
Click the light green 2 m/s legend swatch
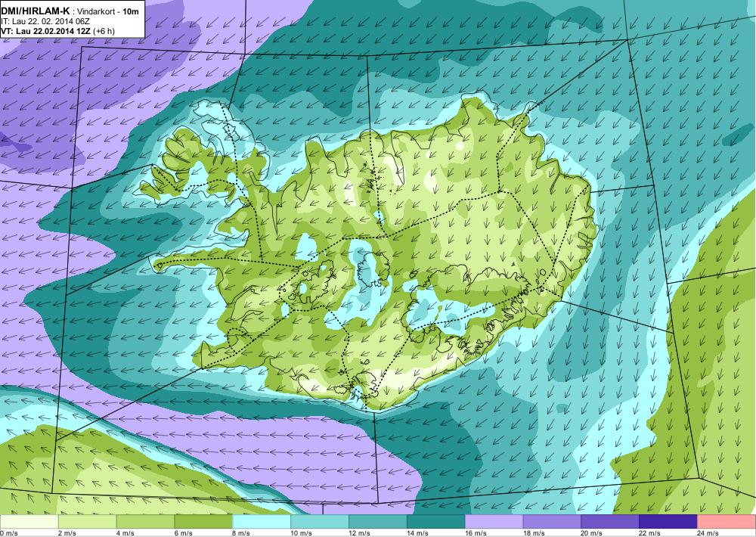pyautogui.click(x=87, y=522)
